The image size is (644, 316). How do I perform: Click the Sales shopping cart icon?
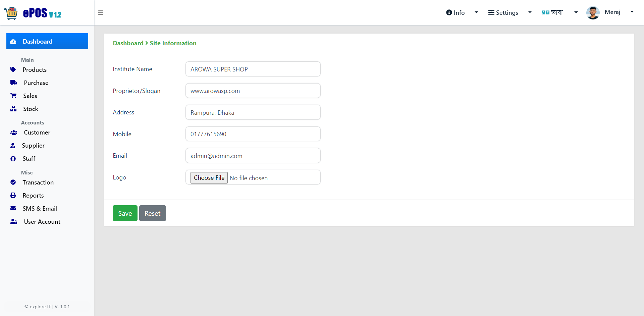tap(13, 96)
